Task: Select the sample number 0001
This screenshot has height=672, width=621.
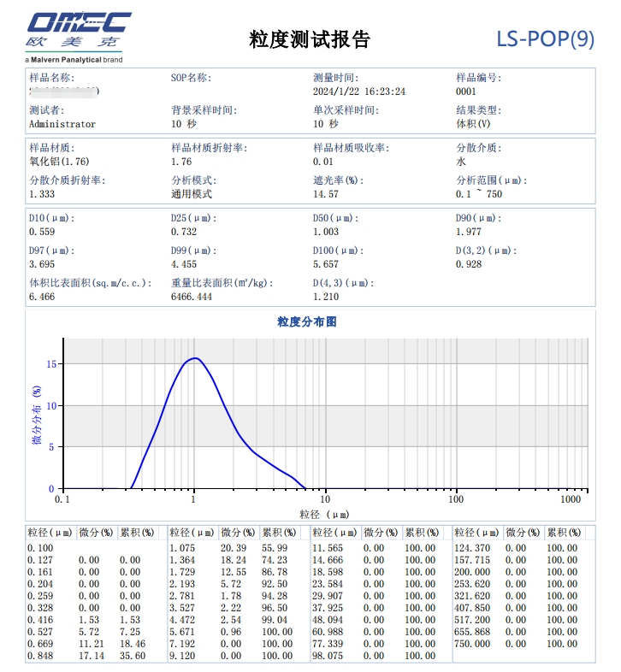Action: [x=466, y=91]
